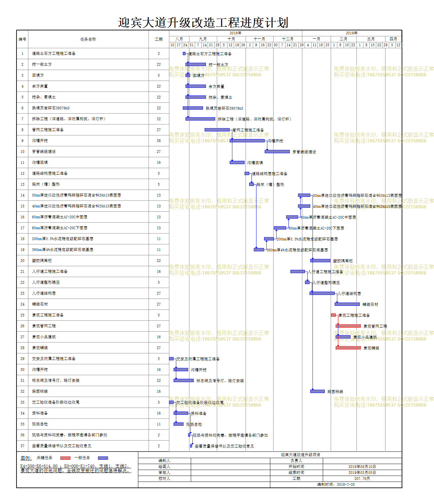This screenshot has height=504, width=434.
Task: Select the blue Gantt bar for 铺装石材
Action: pos(347,304)
